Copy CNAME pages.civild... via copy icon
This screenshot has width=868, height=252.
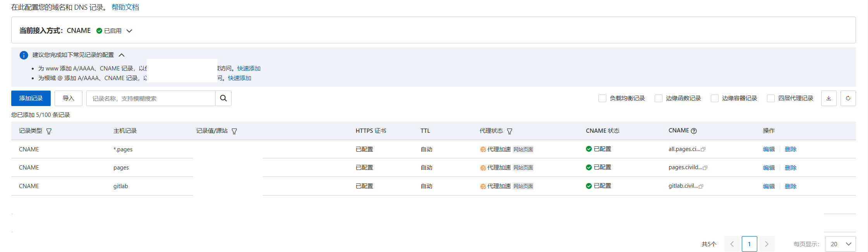[705, 168]
